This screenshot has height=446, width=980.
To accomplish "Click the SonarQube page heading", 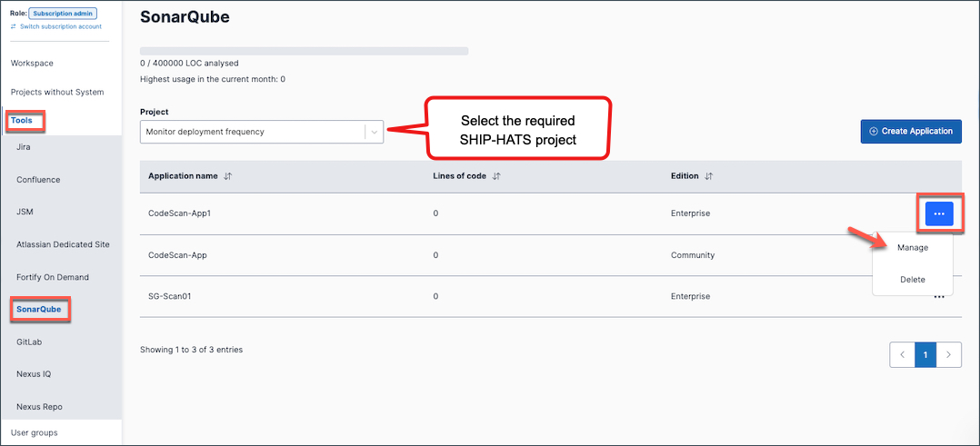I will 185,17.
